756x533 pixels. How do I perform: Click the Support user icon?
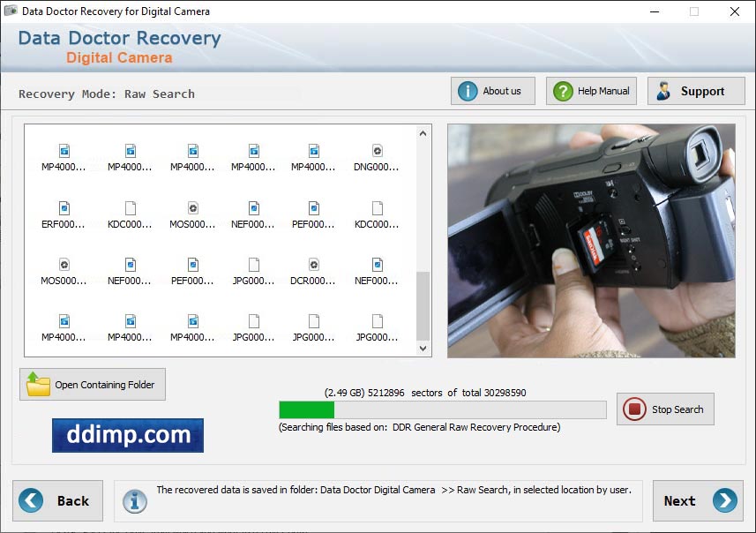click(664, 90)
